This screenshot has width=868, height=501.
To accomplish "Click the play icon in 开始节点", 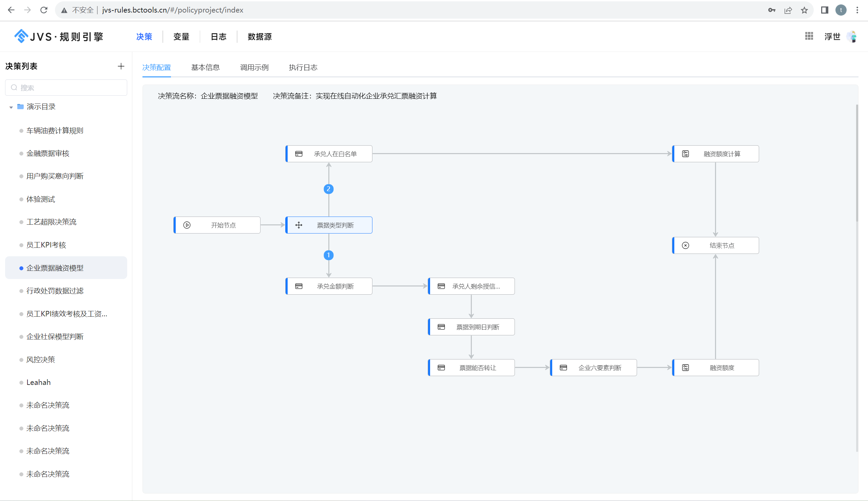I will [187, 225].
